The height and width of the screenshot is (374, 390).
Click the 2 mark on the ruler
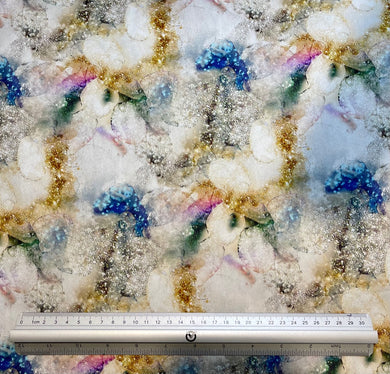[44, 322]
